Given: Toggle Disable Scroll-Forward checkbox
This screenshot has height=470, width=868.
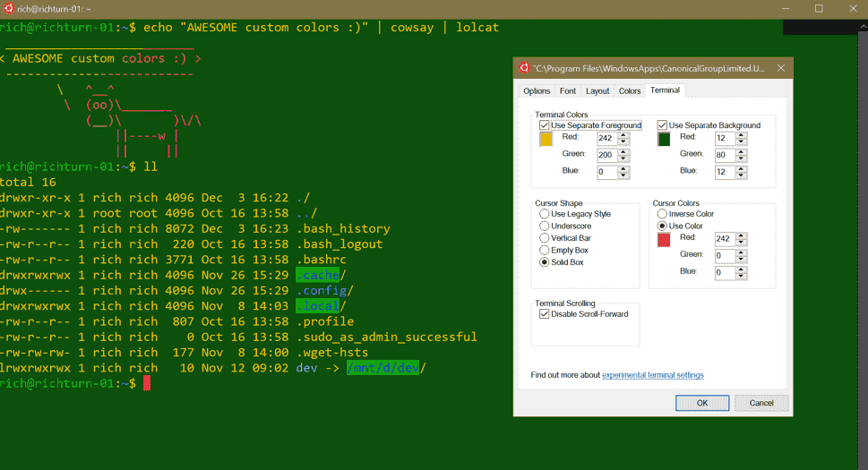Looking at the screenshot, I should click(544, 314).
